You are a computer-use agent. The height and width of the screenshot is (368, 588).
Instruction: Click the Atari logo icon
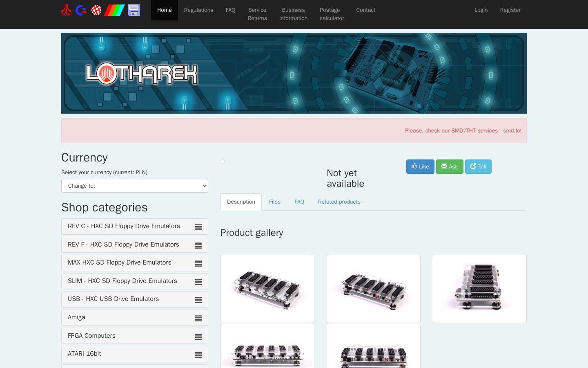pyautogui.click(x=66, y=10)
